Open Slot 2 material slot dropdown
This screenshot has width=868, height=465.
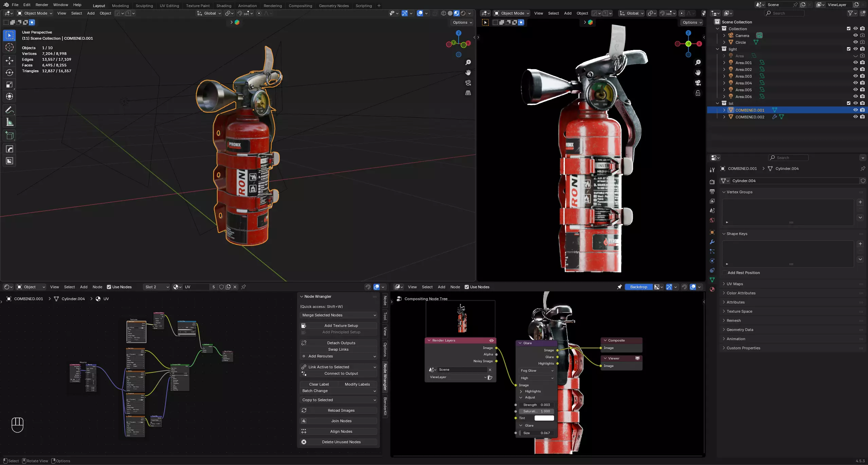[156, 287]
